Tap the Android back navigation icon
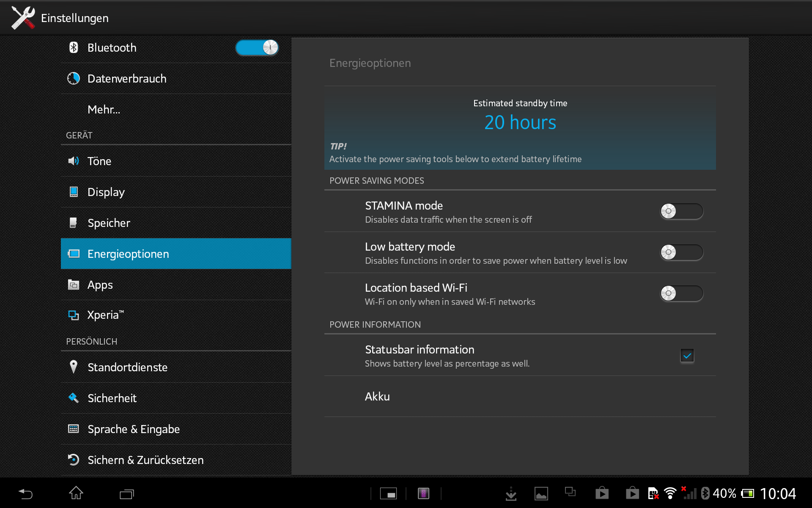 pyautogui.click(x=25, y=494)
